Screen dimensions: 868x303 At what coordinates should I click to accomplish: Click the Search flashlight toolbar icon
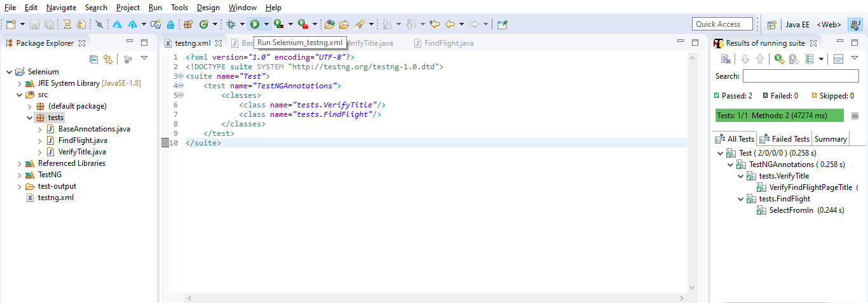click(x=359, y=24)
